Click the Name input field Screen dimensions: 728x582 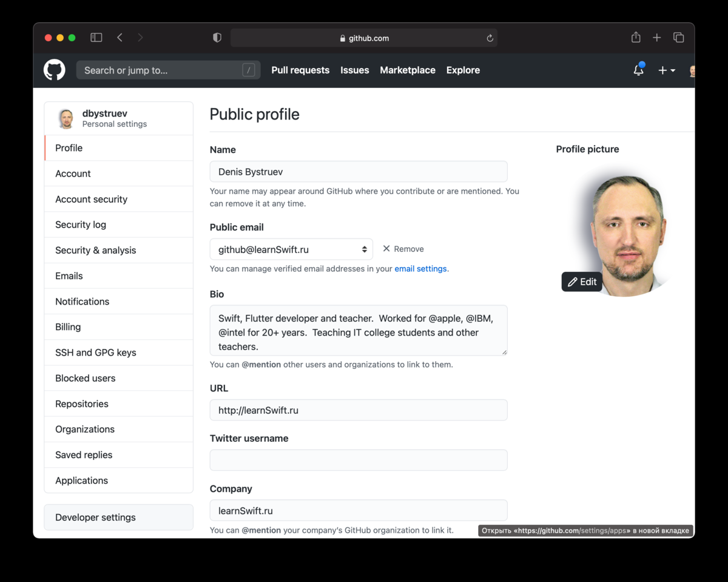point(359,172)
